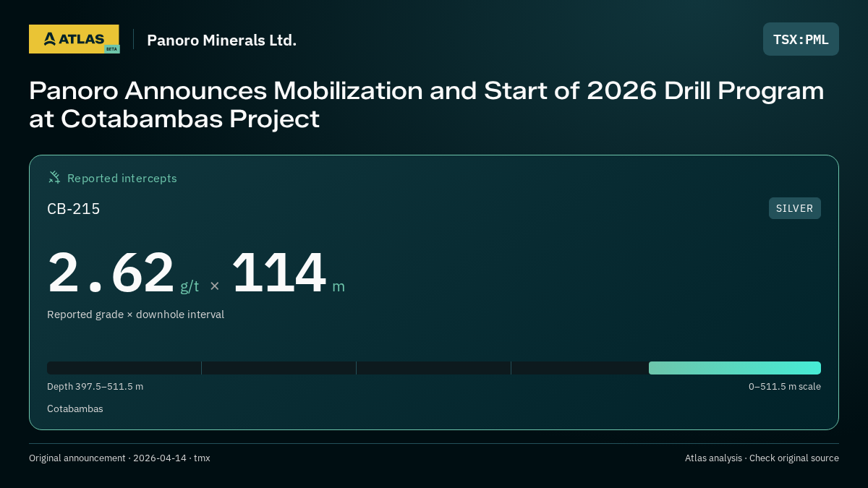Click the 114 interval length value
The height and width of the screenshot is (488, 868).
click(x=278, y=273)
